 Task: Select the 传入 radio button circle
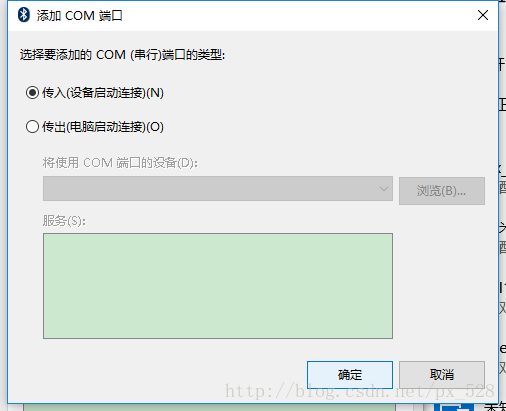pyautogui.click(x=32, y=93)
